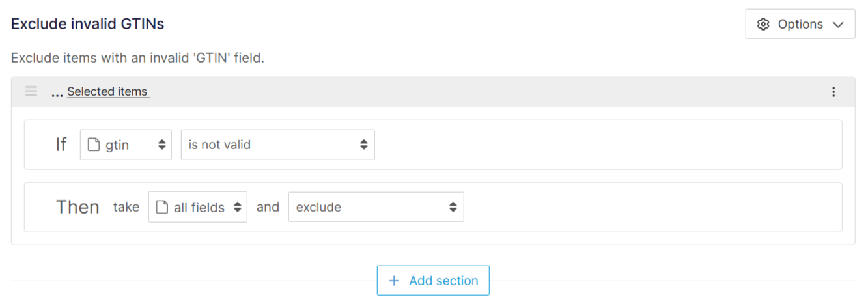Click the file icon beside gtin
Screen dimensions: 868x308
point(93,145)
